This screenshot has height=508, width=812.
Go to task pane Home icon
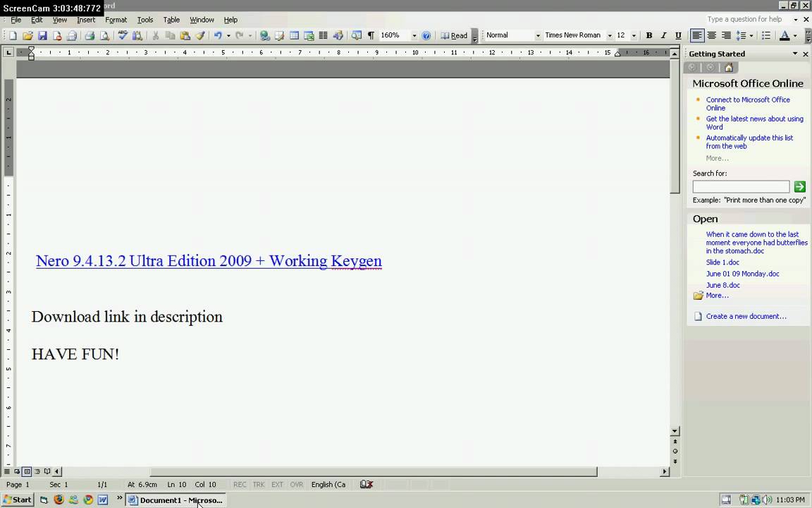click(729, 68)
